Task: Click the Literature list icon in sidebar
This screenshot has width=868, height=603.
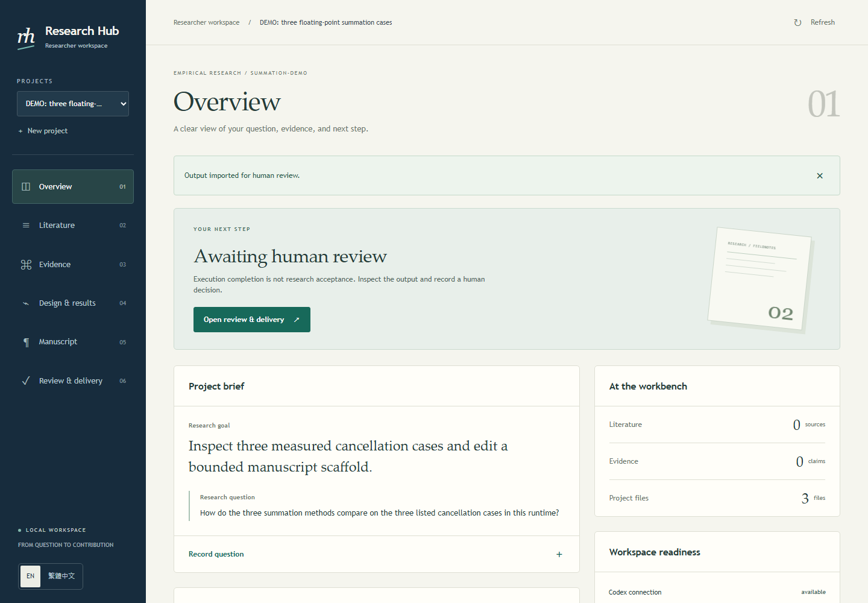Action: point(26,226)
